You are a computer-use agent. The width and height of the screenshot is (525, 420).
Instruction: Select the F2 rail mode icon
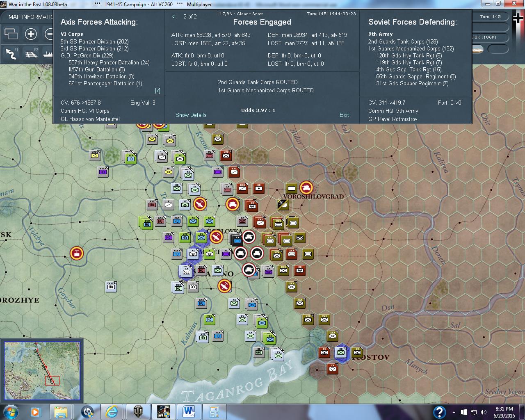[x=31, y=54]
